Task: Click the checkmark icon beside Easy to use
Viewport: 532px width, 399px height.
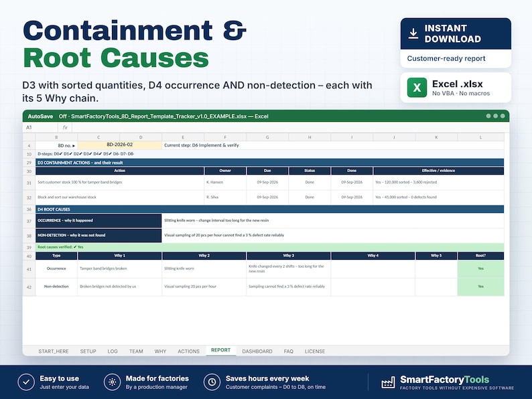Action: coord(26,382)
